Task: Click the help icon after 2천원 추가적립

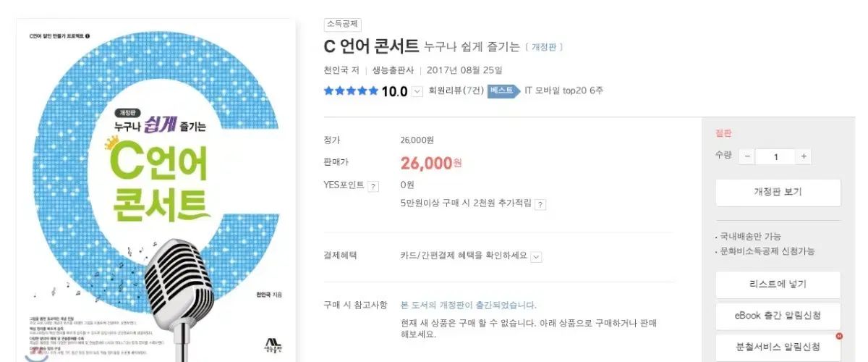Action: [540, 205]
